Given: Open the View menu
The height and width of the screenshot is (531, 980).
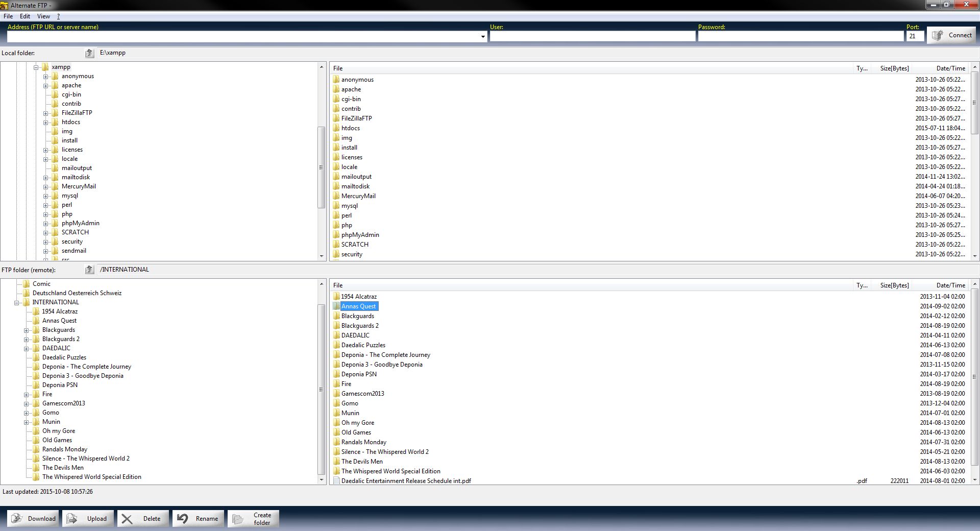Looking at the screenshot, I should tap(43, 16).
